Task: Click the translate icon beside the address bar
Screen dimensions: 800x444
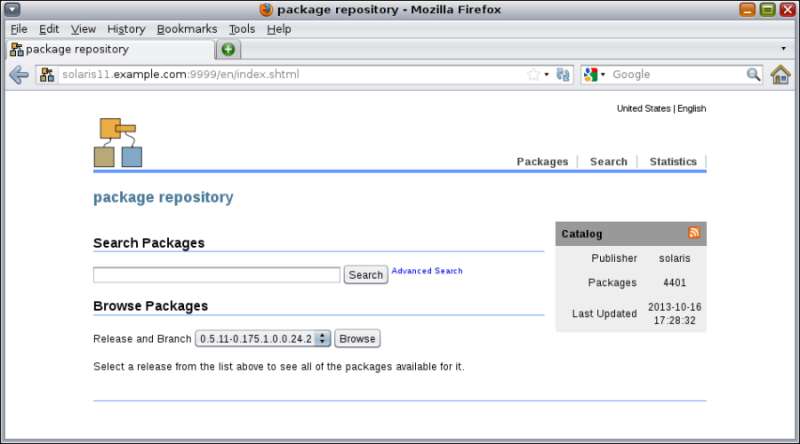Action: click(x=563, y=75)
